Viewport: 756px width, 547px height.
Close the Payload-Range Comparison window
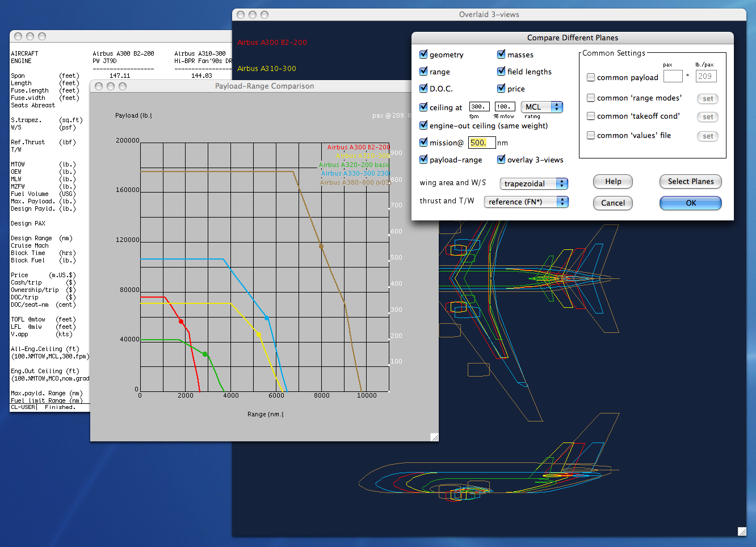[99, 86]
